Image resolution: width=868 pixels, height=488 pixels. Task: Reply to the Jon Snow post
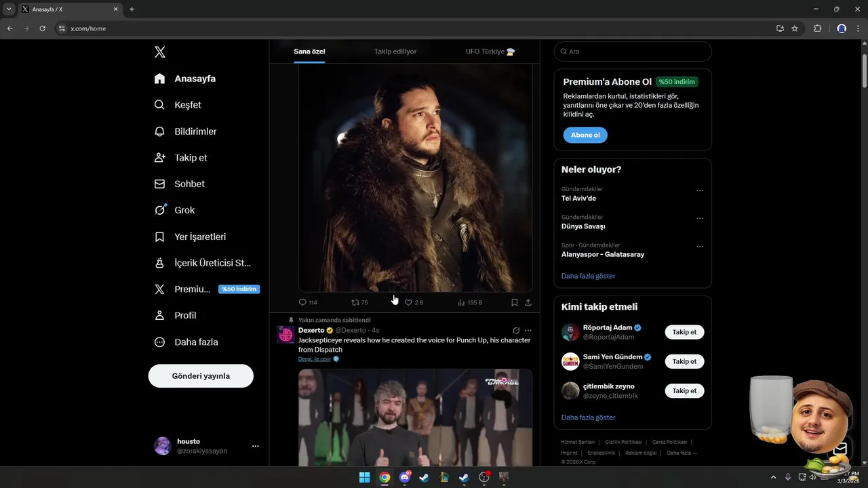click(x=308, y=302)
